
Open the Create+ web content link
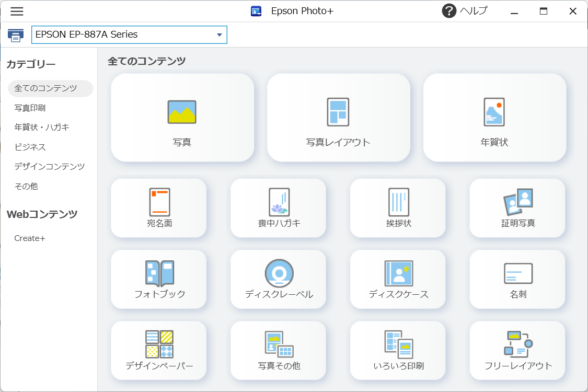tap(30, 238)
